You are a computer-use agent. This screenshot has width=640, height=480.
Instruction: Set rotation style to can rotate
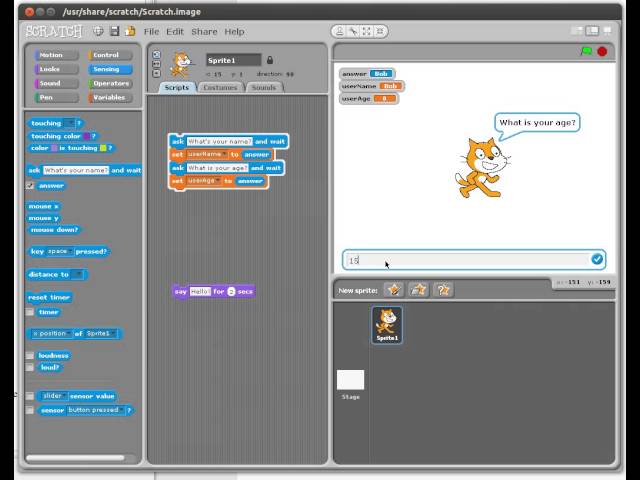click(156, 54)
